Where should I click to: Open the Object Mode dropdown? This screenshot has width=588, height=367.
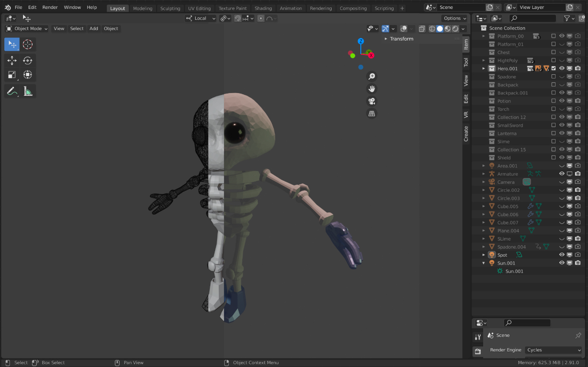click(x=27, y=29)
